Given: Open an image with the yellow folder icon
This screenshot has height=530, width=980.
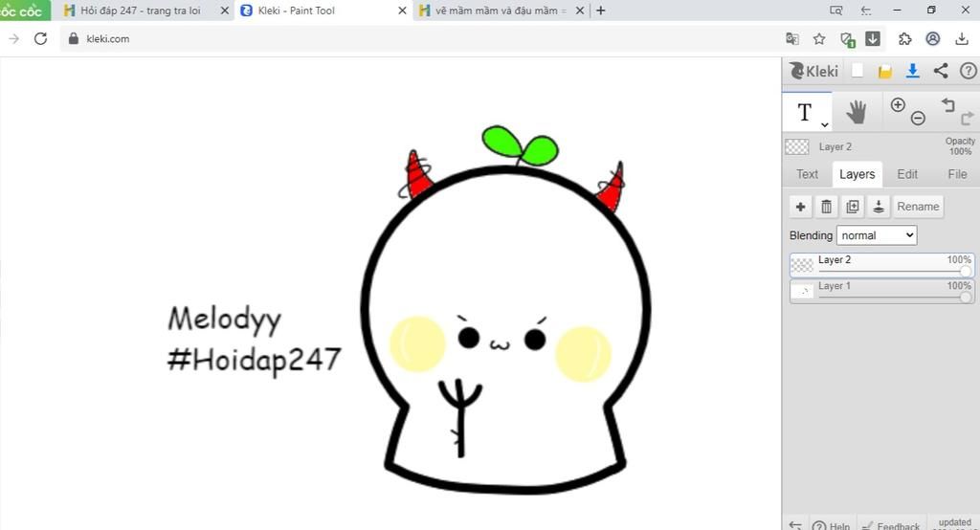Looking at the screenshot, I should click(885, 72).
